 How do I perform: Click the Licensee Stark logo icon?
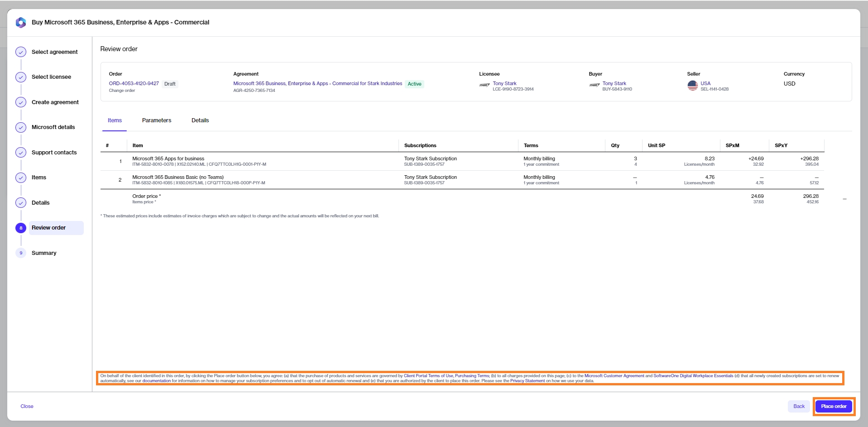pyautogui.click(x=484, y=85)
